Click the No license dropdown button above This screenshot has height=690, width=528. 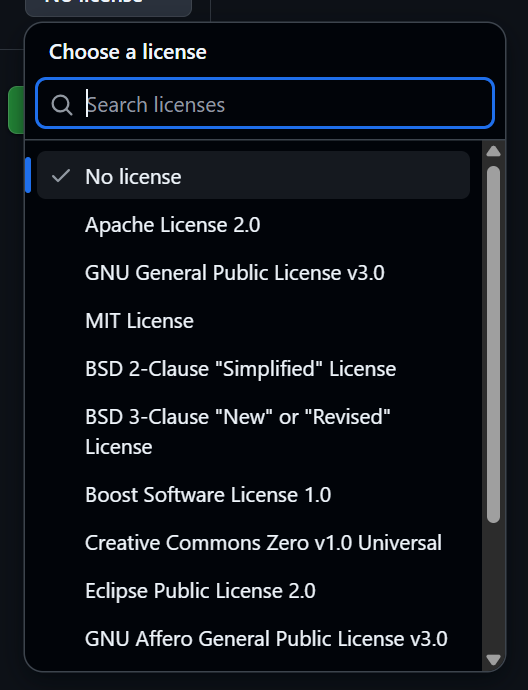(x=108, y=7)
